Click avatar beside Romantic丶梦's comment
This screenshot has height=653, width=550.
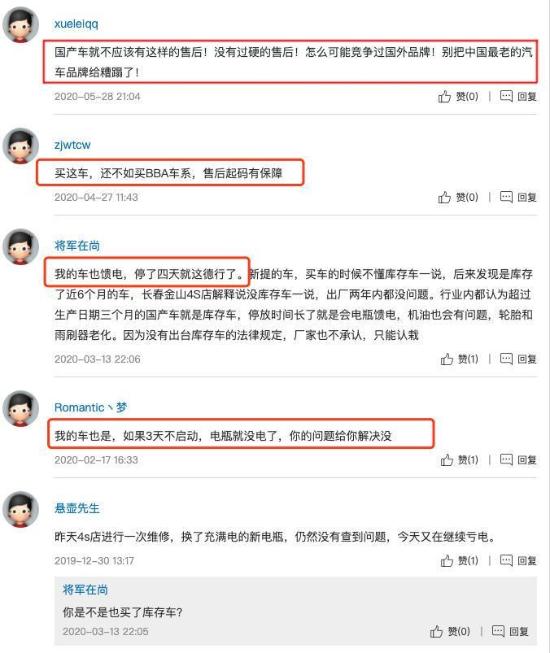pos(21,409)
